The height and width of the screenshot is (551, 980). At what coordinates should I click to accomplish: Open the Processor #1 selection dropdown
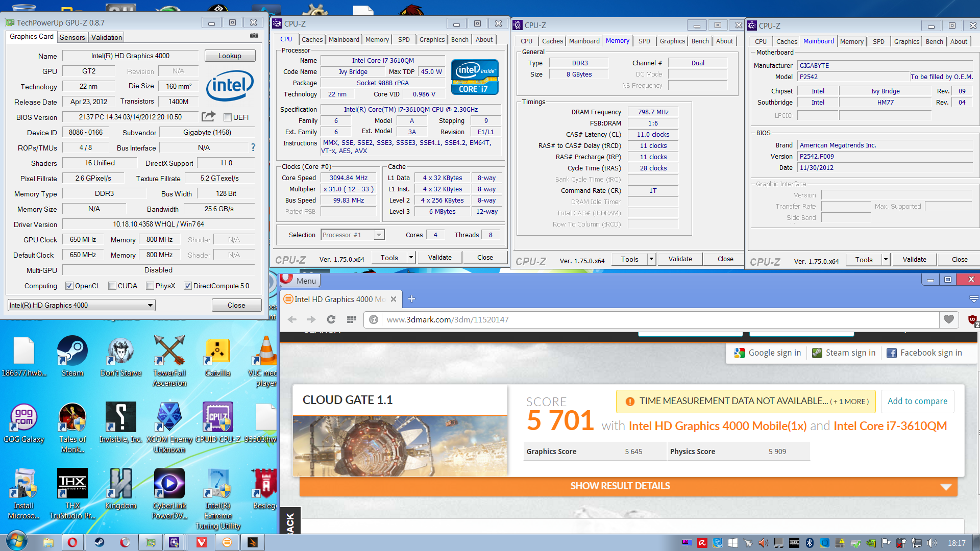tap(353, 235)
